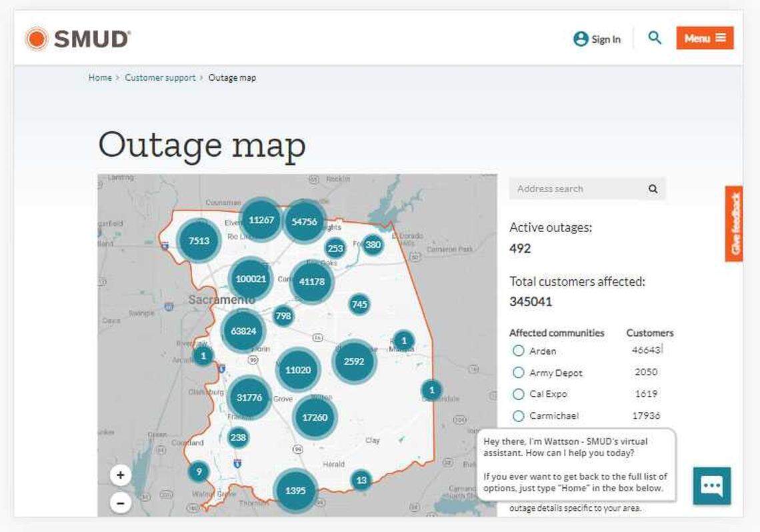Expand the 100021 outage cluster near Sacramento
The width and height of the screenshot is (760, 532).
point(251,279)
